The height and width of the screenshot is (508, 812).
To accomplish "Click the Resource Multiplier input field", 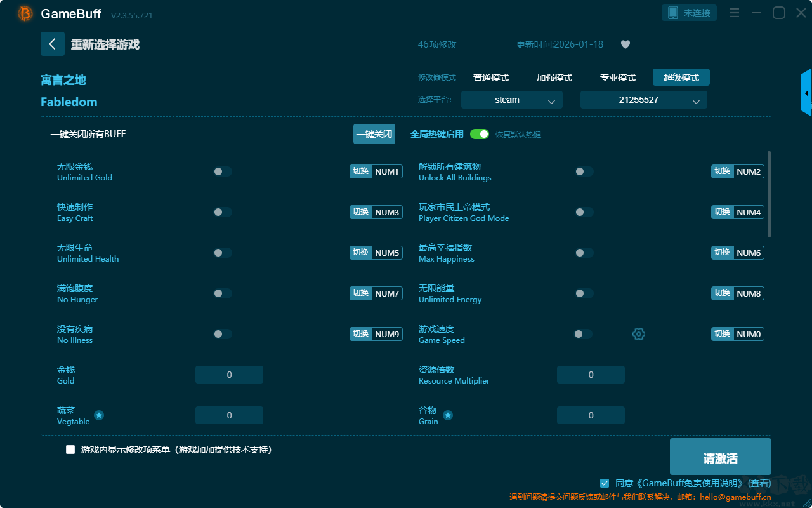I will [x=591, y=375].
